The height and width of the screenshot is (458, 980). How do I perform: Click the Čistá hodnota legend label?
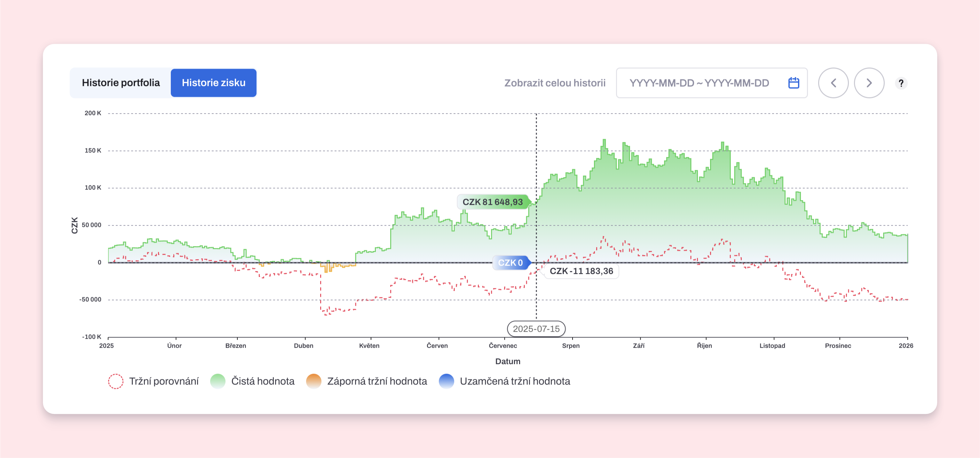(x=263, y=381)
